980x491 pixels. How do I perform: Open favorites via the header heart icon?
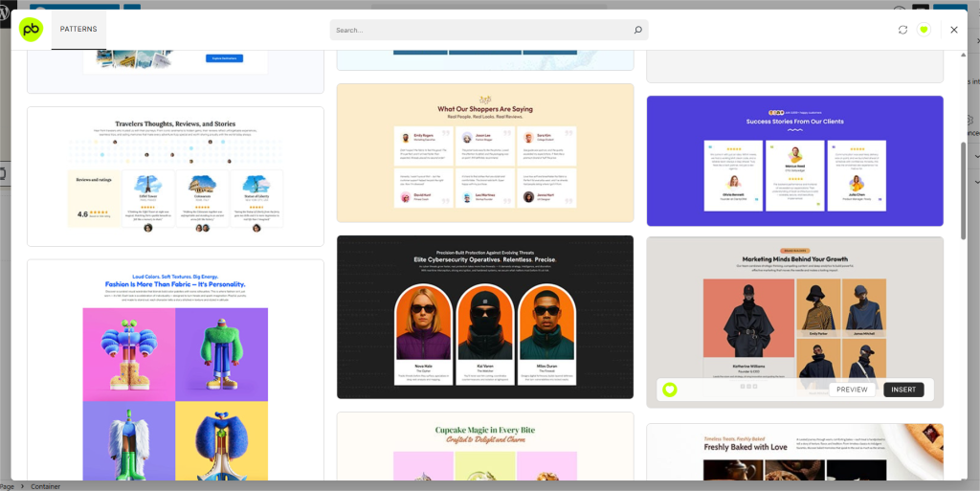point(924,30)
